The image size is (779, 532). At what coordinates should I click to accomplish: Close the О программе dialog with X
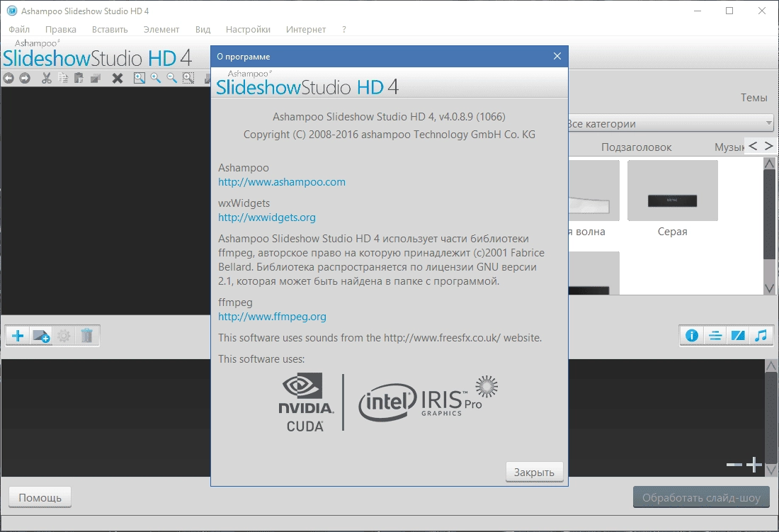click(x=557, y=56)
